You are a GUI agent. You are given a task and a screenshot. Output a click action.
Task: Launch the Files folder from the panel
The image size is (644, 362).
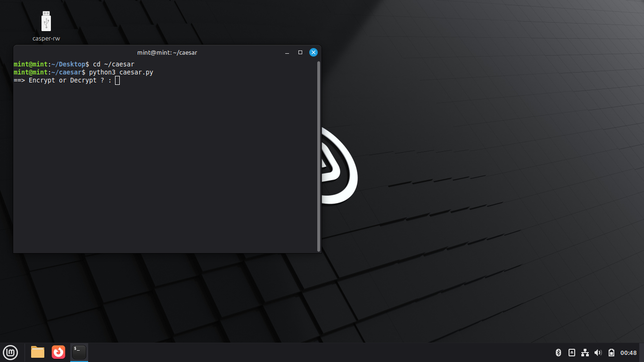pyautogui.click(x=38, y=352)
